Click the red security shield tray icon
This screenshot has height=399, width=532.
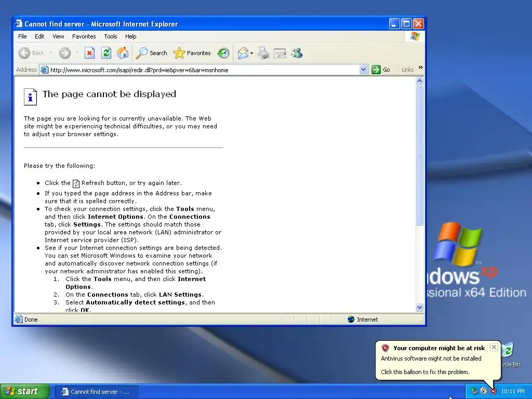click(x=493, y=391)
